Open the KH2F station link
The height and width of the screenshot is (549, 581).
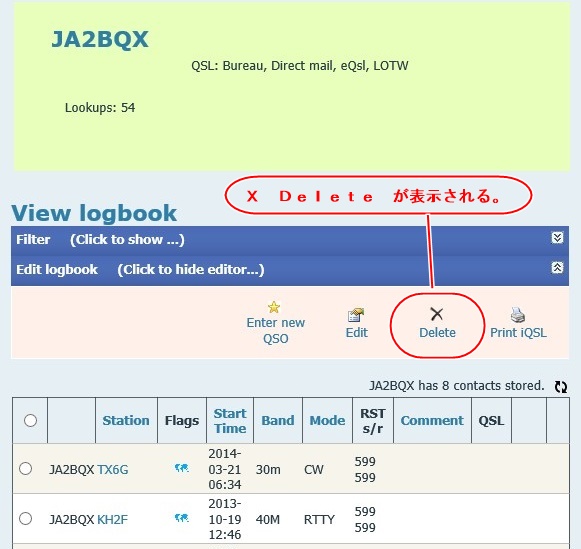tap(112, 519)
